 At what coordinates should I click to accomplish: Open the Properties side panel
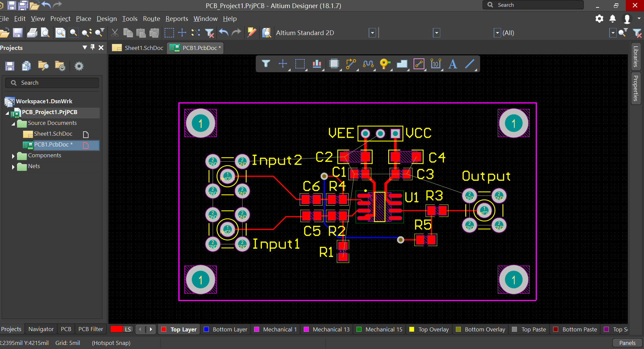click(x=636, y=88)
